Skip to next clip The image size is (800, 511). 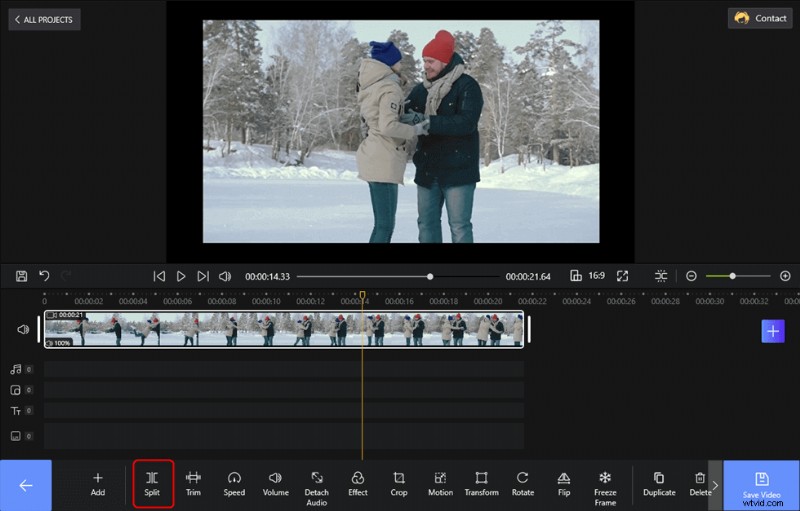(x=203, y=276)
